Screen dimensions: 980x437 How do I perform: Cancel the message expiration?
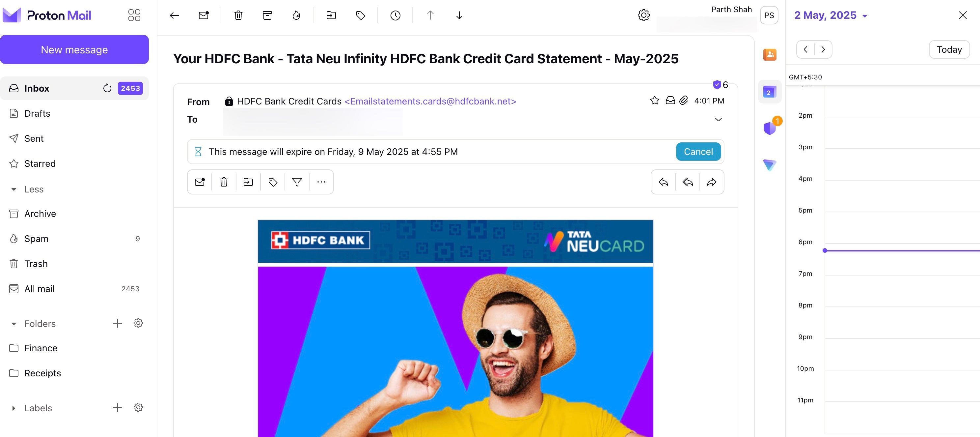point(698,152)
